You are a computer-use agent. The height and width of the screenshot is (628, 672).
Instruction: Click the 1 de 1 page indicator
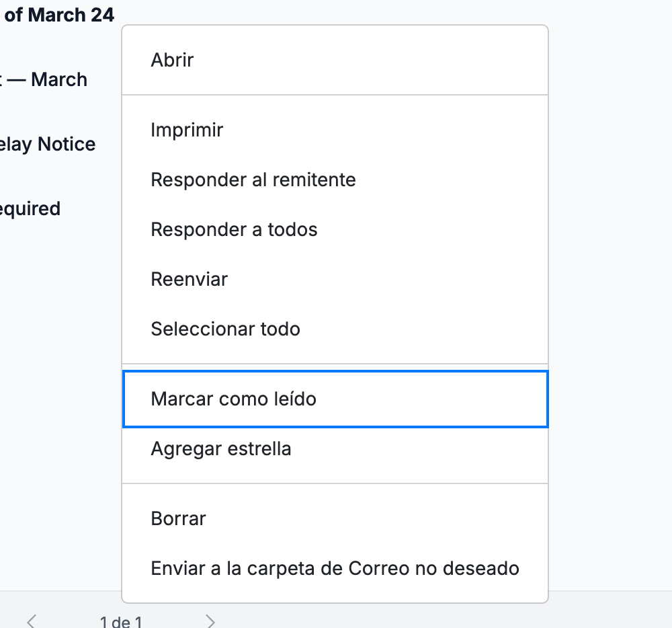[121, 621]
